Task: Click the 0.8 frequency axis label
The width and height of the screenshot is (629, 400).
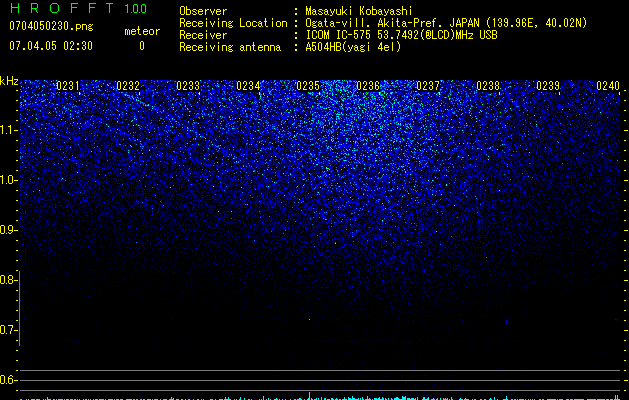Action: coord(8,280)
